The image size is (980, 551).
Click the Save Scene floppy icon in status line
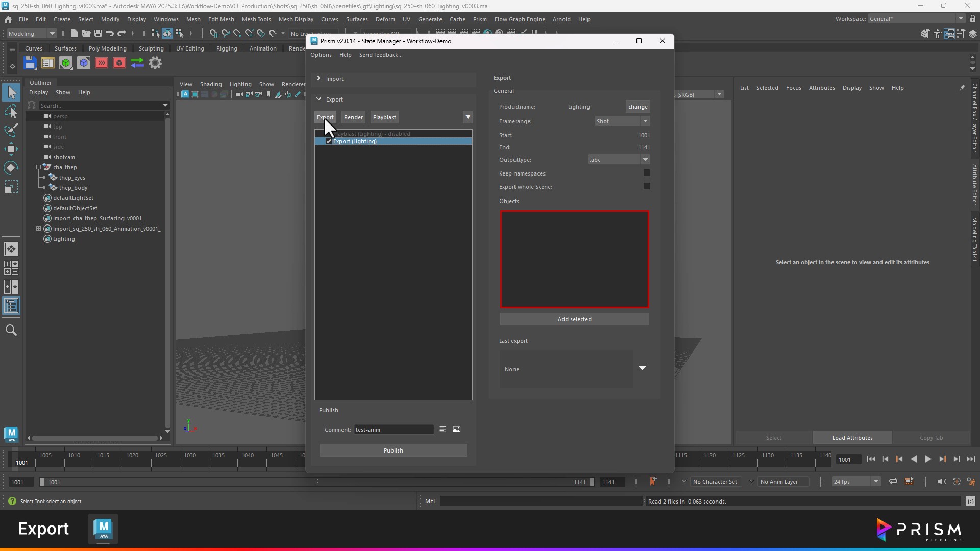[97, 34]
